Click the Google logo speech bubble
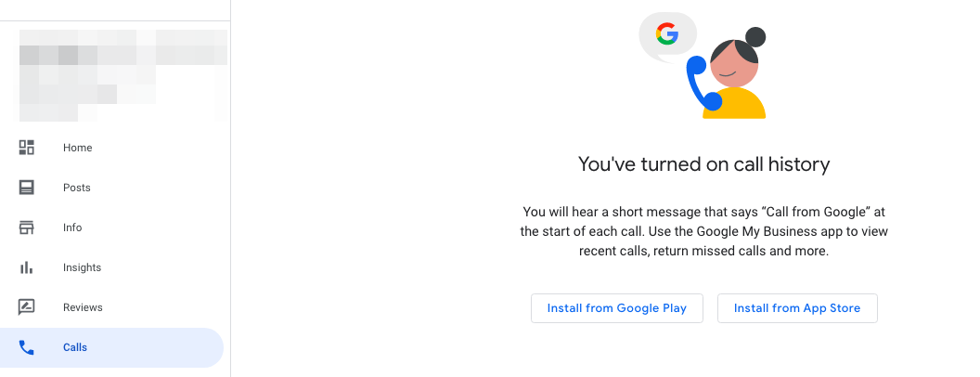 coord(666,35)
